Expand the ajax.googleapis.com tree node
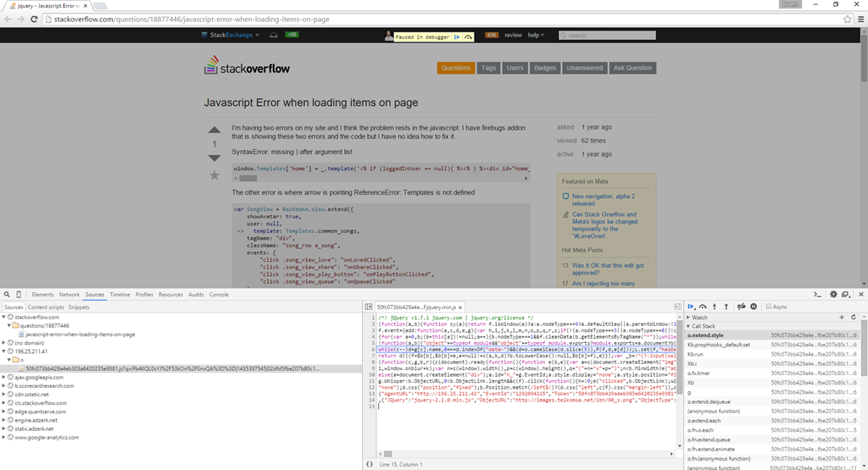Viewport: 868px width, 470px height. 4,378
